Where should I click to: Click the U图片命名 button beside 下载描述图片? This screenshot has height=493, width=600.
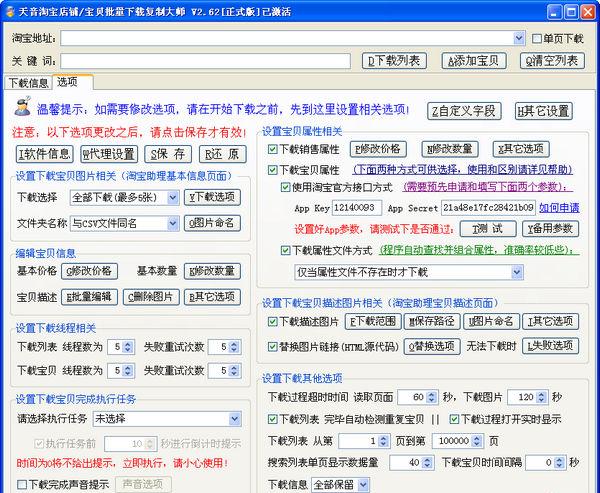coord(491,322)
